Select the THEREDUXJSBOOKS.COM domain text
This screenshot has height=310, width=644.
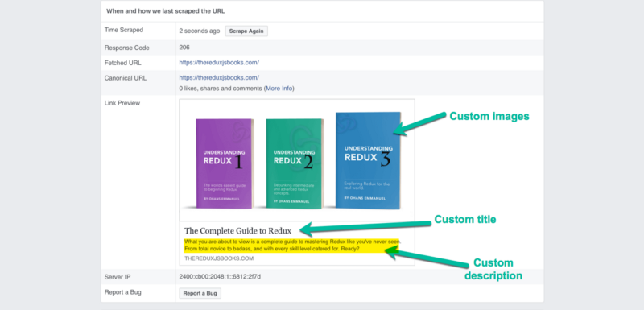coord(219,258)
